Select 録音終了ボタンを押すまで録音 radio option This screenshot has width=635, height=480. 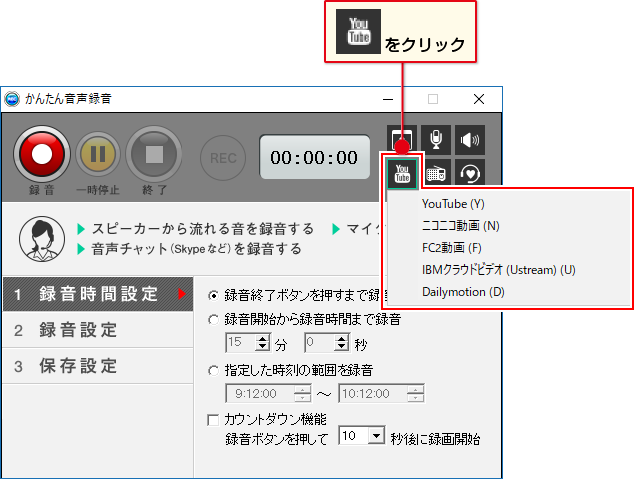[213, 296]
